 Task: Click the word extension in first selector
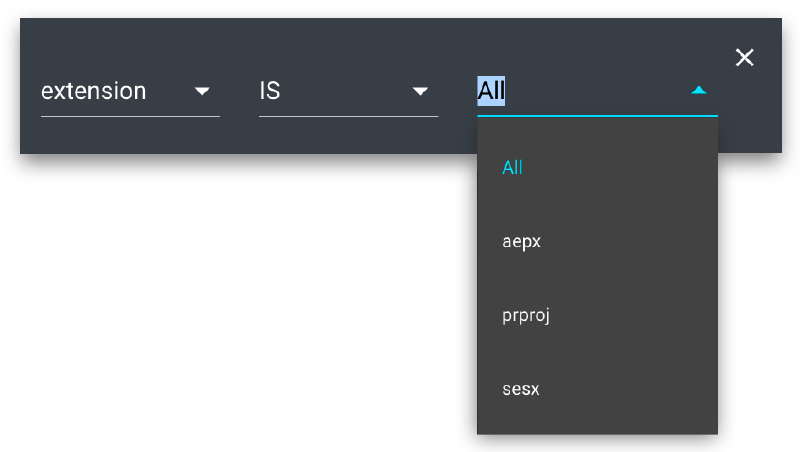click(x=93, y=91)
